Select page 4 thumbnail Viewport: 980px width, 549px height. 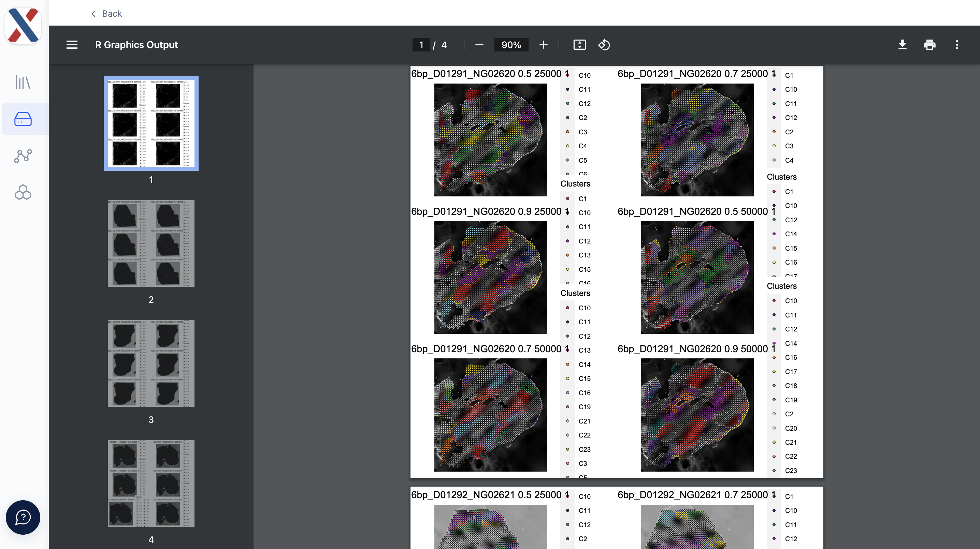click(x=151, y=484)
